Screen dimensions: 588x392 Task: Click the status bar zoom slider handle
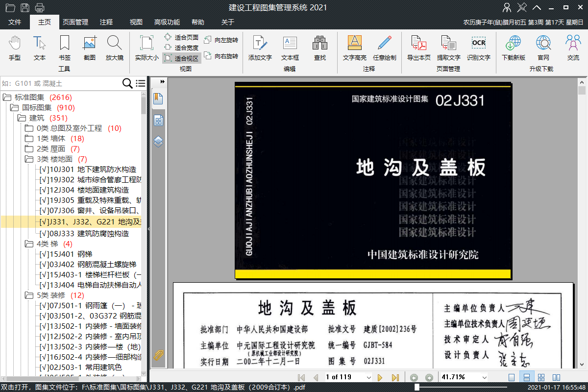pos(416,387)
